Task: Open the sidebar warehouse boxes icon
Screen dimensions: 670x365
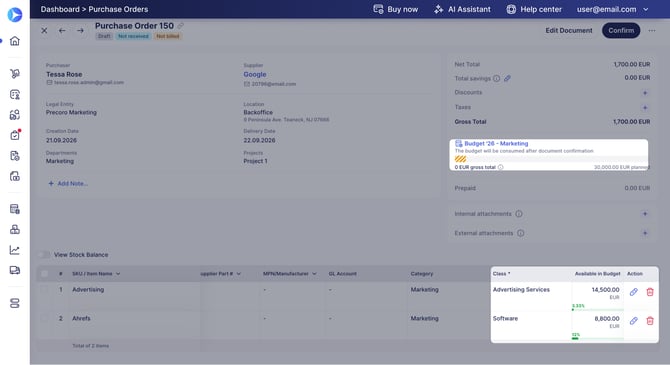Action: (15, 230)
